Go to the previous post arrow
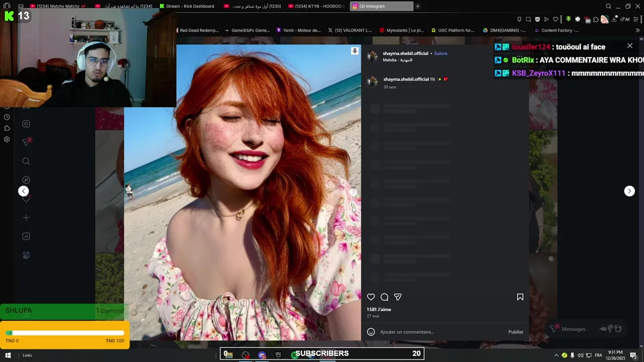This screenshot has height=362, width=644. (24, 191)
